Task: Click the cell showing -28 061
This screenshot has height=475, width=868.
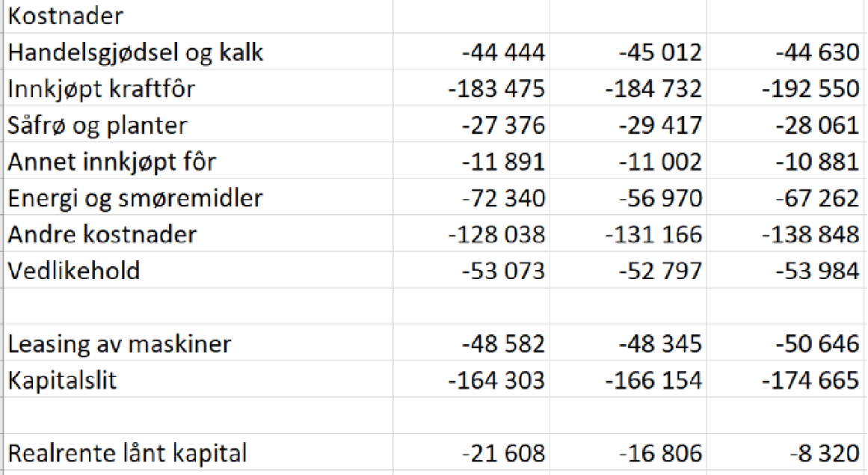Action: point(817,125)
